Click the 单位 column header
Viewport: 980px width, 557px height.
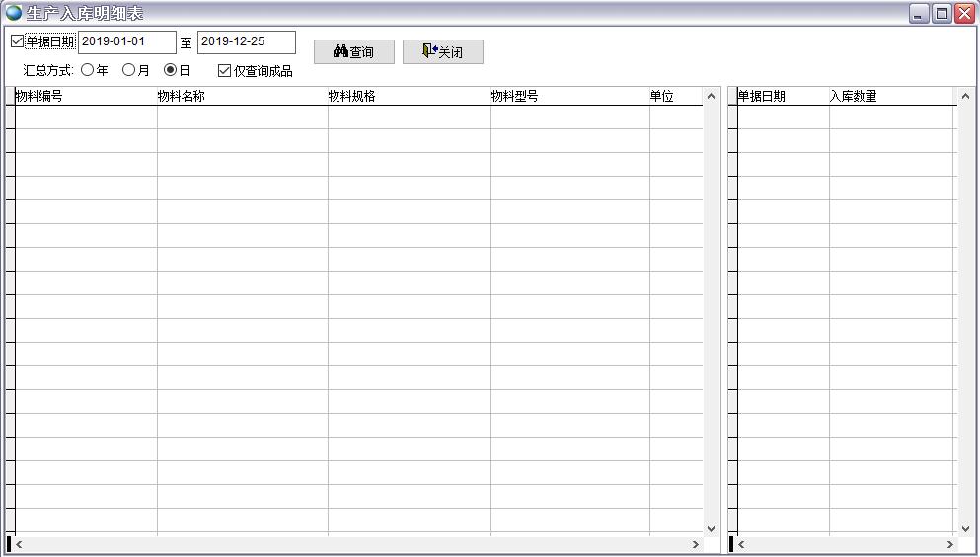(675, 96)
